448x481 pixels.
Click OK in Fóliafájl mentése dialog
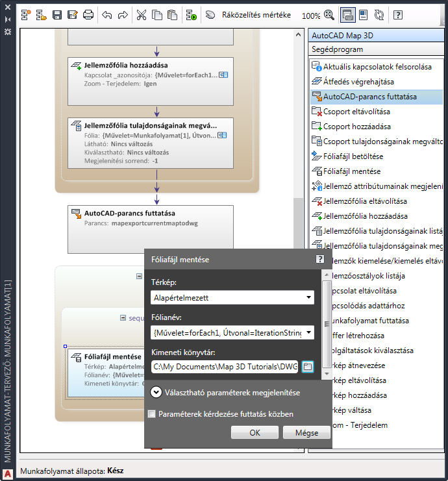point(255,432)
